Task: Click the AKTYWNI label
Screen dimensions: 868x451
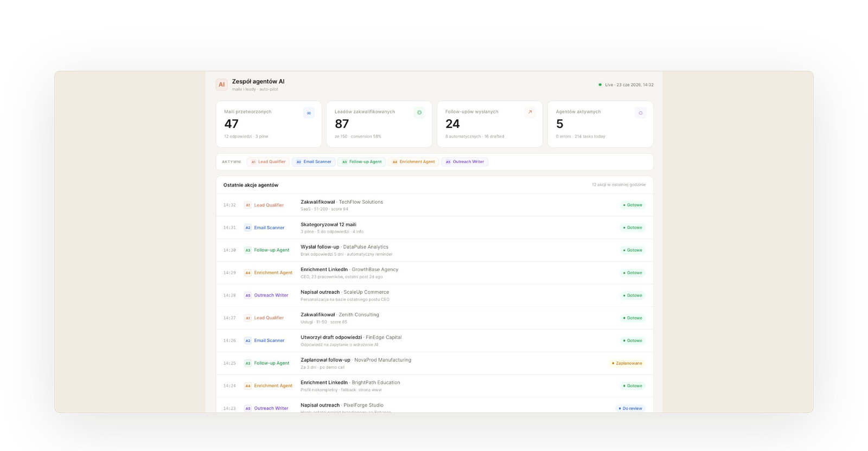Action: pos(232,162)
